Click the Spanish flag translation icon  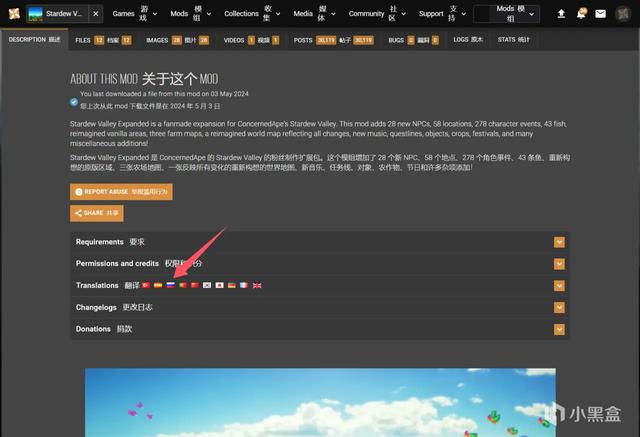tap(158, 285)
